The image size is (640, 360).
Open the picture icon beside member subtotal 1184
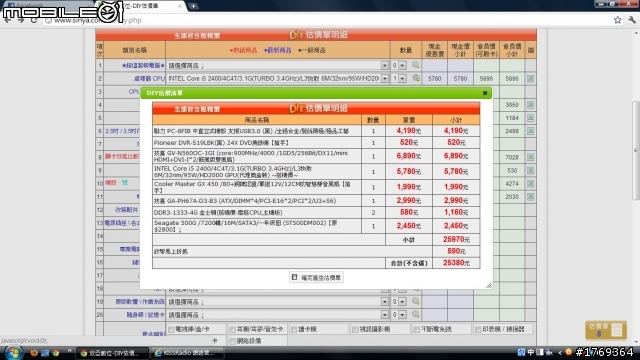[x=530, y=118]
